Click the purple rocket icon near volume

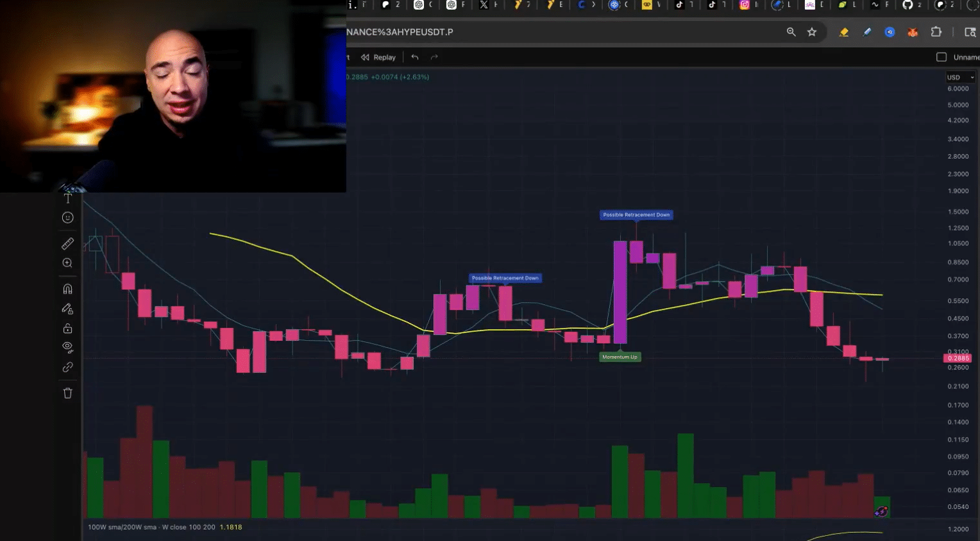coord(881,511)
